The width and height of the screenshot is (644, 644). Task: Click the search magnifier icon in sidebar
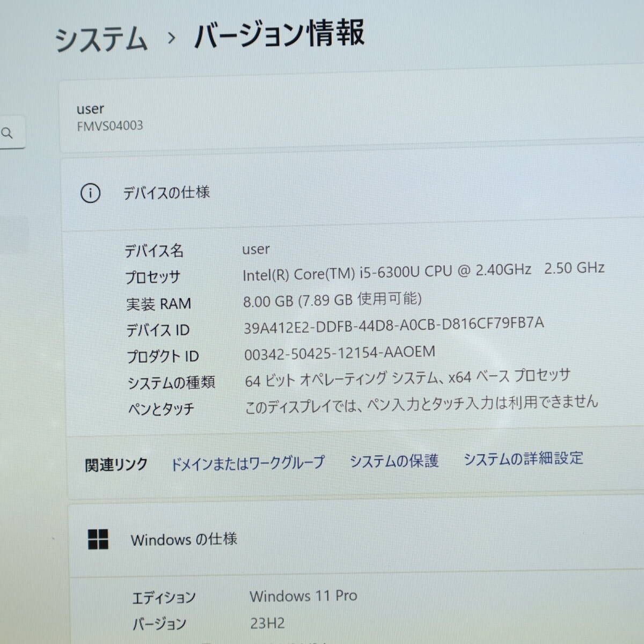tap(8, 133)
